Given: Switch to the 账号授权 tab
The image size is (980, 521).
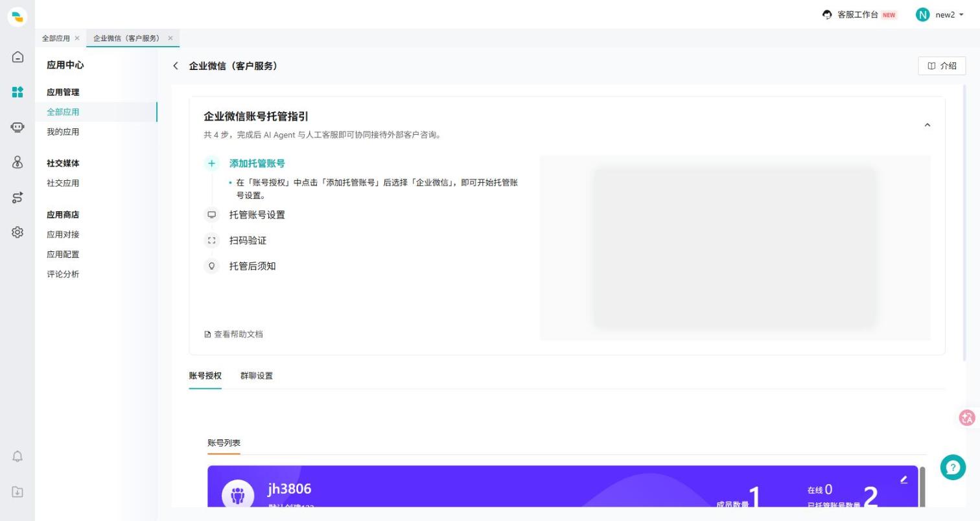Looking at the screenshot, I should coord(205,376).
